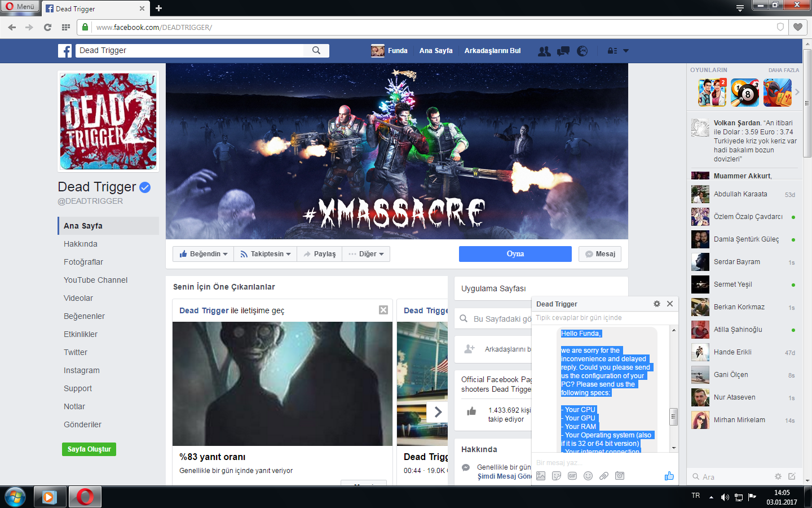Viewport: 812px width, 508px height.
Task: Show next video with the carousel arrow
Action: [x=438, y=412]
